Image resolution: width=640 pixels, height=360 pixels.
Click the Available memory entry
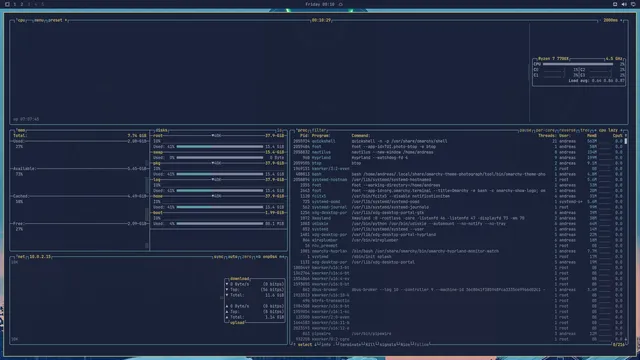tap(79, 169)
